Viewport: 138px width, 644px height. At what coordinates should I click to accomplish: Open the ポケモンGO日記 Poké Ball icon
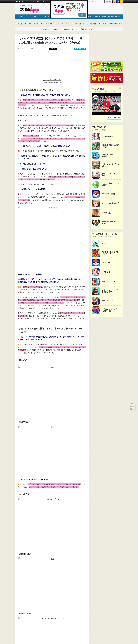(x=96, y=194)
